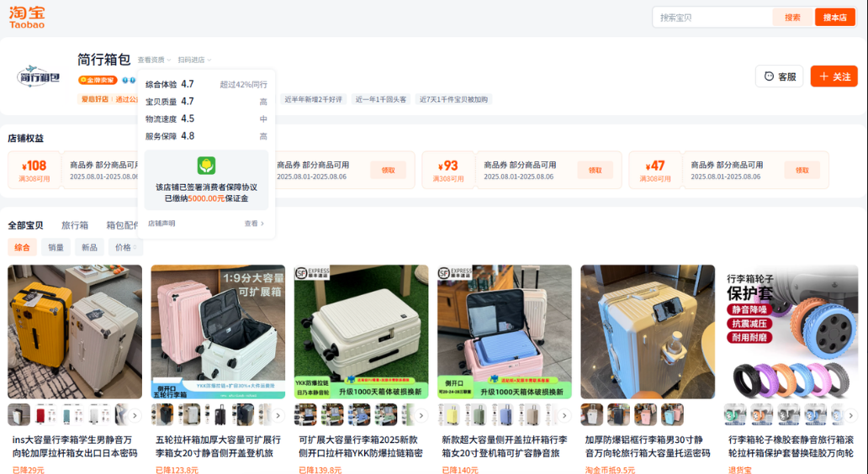
Task: Open white suitcase on green grass image
Action: pos(361,331)
